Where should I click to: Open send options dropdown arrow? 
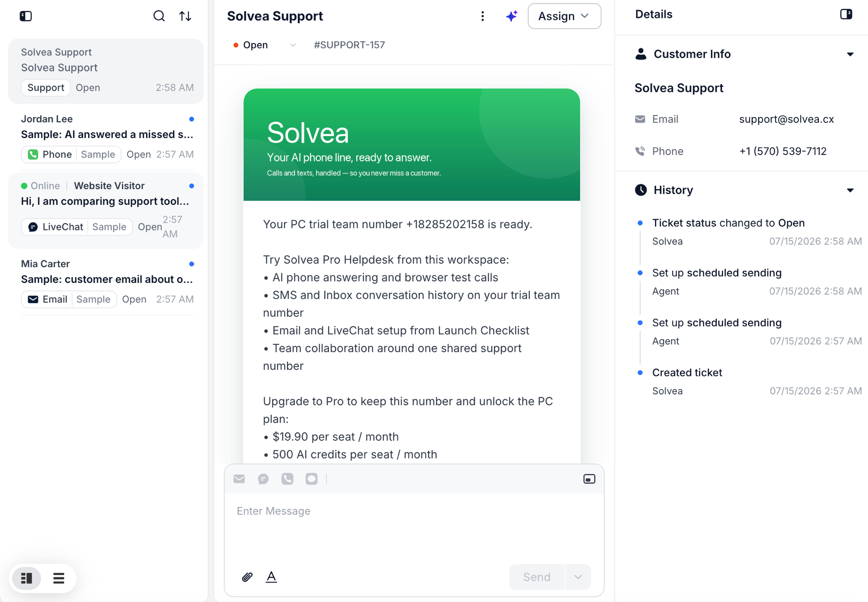coord(578,577)
